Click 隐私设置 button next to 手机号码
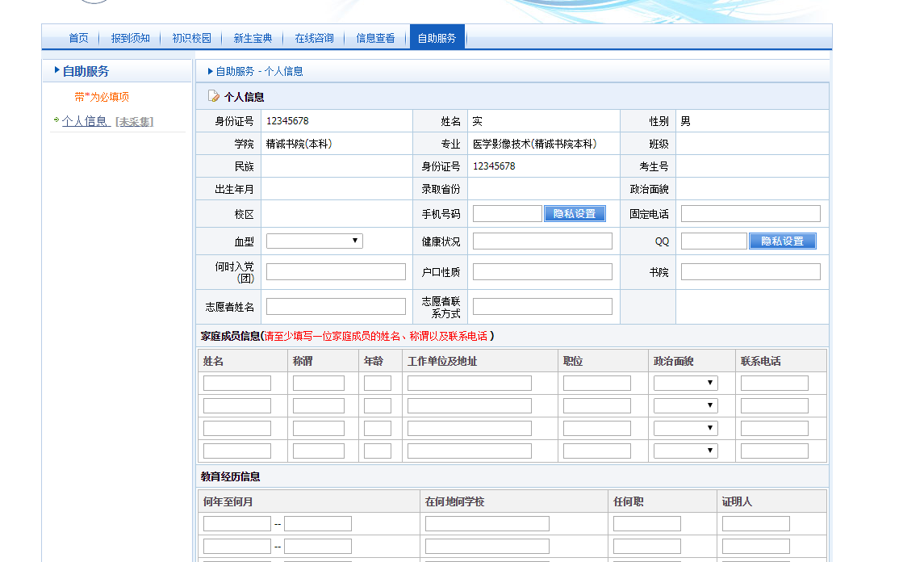 click(x=575, y=213)
